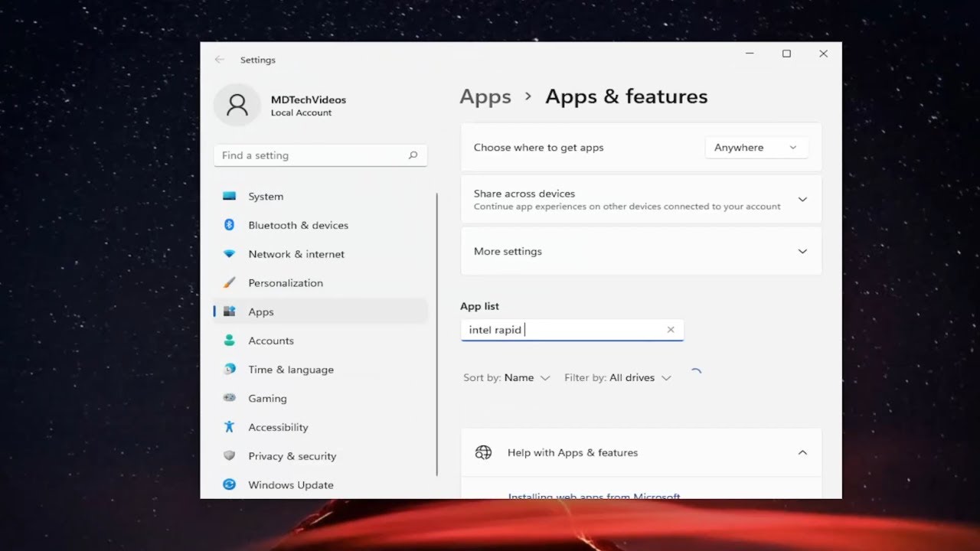
Task: Open Accessibility settings label
Action: tap(278, 427)
